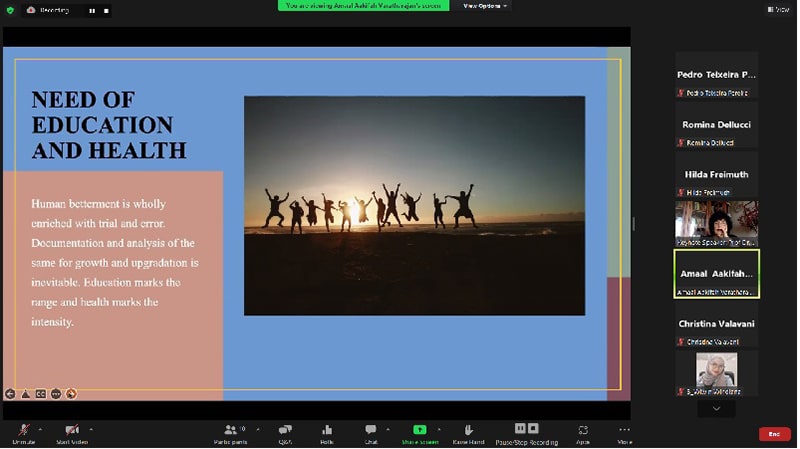Open the Polls icon

(x=327, y=430)
